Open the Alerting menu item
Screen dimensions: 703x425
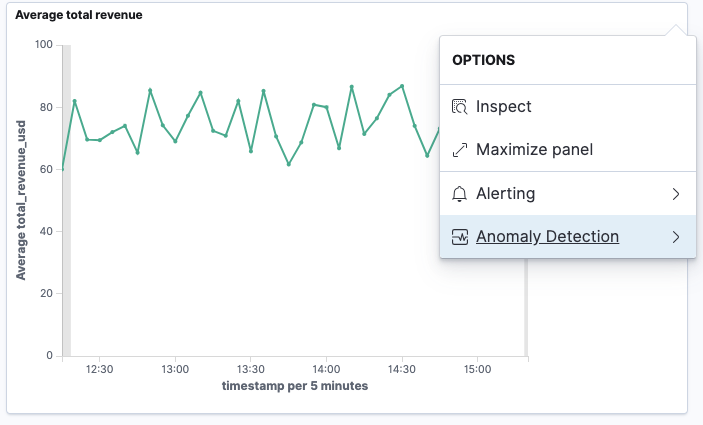click(568, 194)
